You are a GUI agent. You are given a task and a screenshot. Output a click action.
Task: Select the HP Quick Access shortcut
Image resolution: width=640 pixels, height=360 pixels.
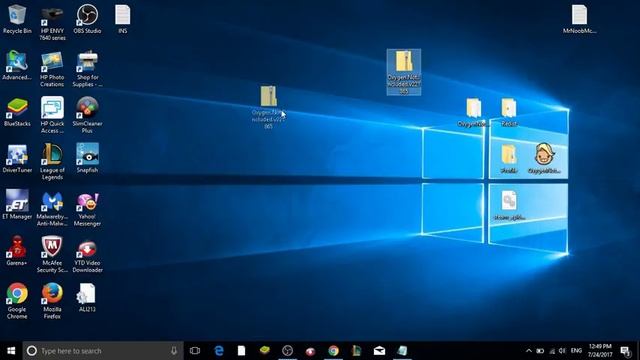point(52,115)
